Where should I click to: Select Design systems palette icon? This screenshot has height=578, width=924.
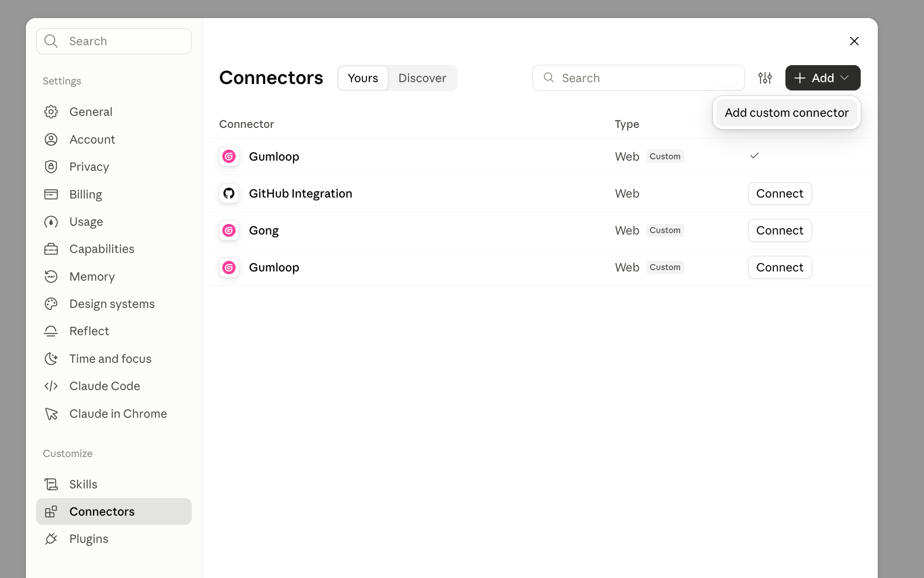(51, 304)
